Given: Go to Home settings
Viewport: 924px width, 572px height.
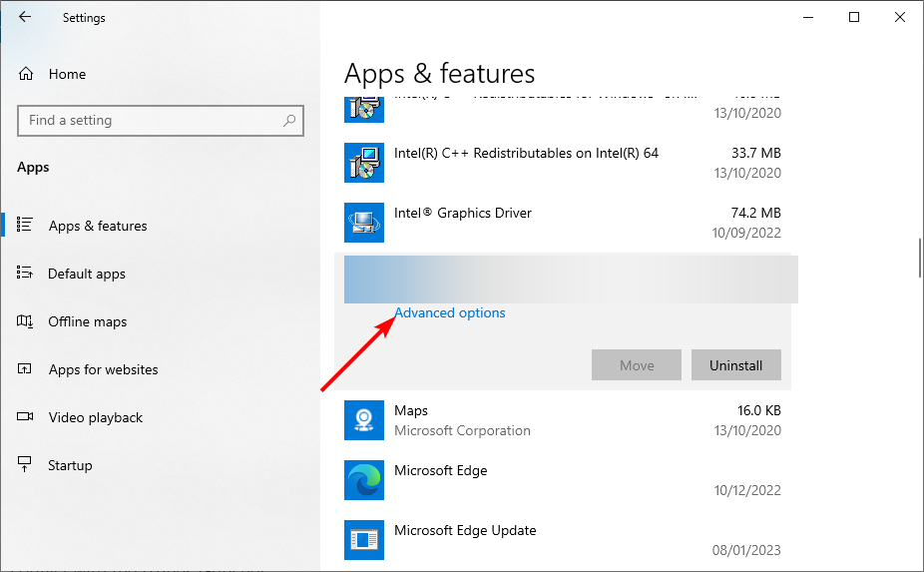Looking at the screenshot, I should pos(67,74).
